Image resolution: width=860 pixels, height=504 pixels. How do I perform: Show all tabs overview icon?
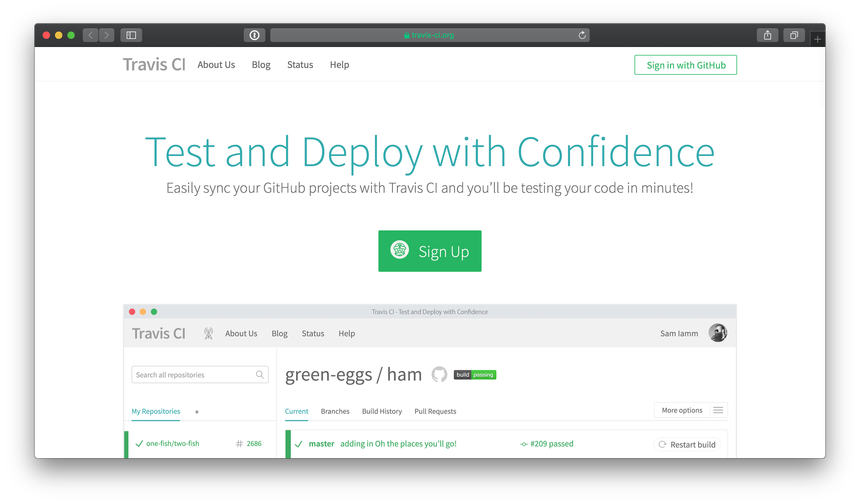coord(794,35)
